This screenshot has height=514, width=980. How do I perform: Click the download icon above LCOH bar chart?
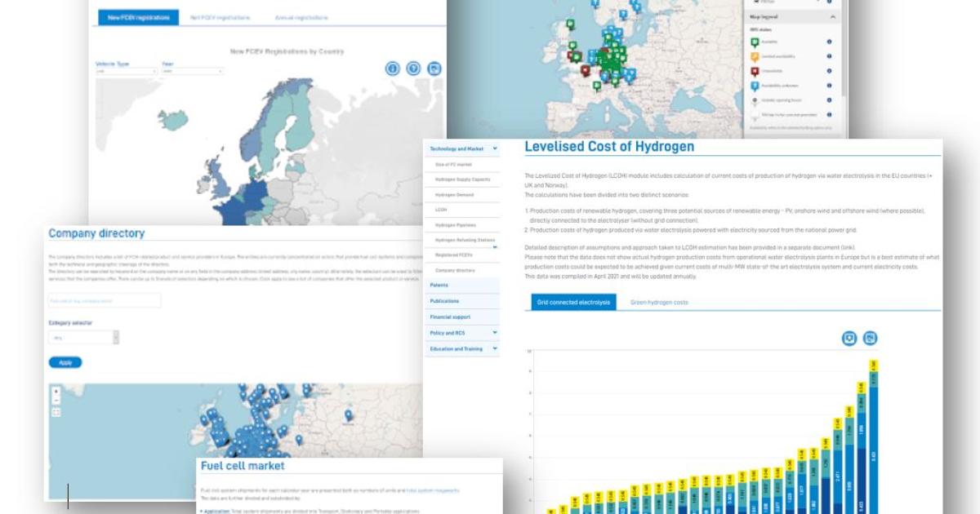pyautogui.click(x=849, y=338)
